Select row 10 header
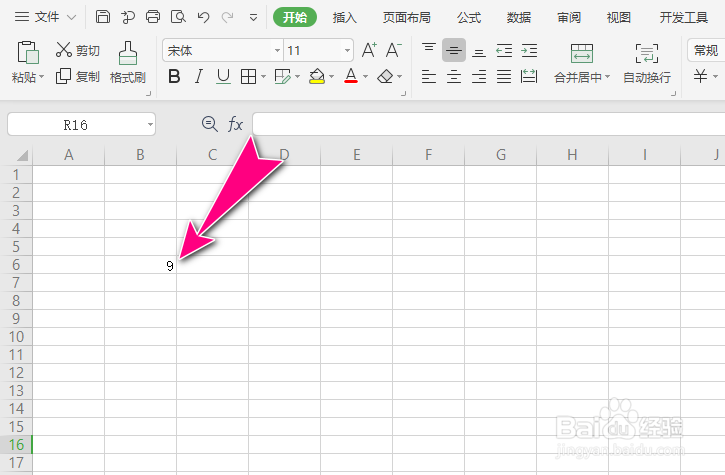This screenshot has width=725, height=475. pyautogui.click(x=16, y=337)
